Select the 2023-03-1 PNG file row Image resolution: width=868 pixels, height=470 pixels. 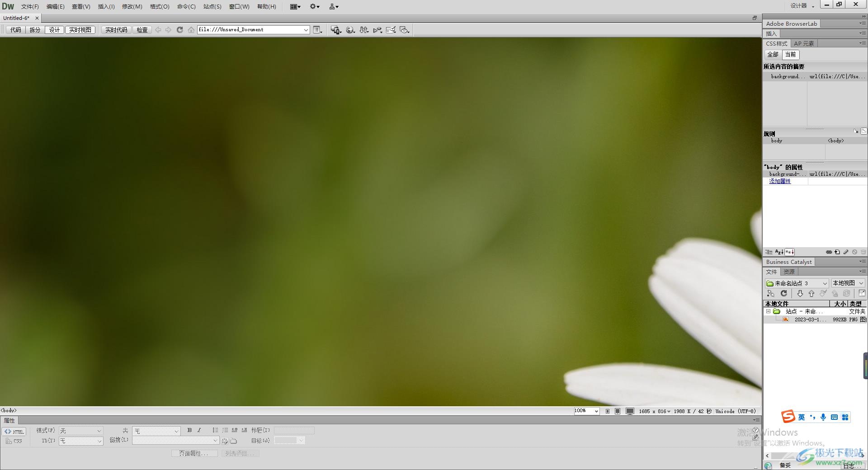(x=815, y=320)
